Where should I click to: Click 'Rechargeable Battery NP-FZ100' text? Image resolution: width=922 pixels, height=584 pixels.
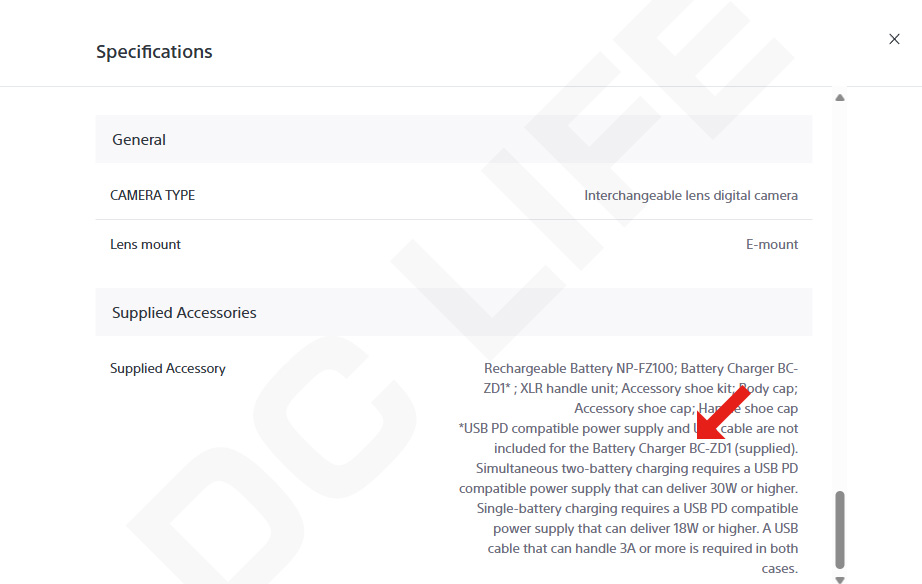[579, 369]
